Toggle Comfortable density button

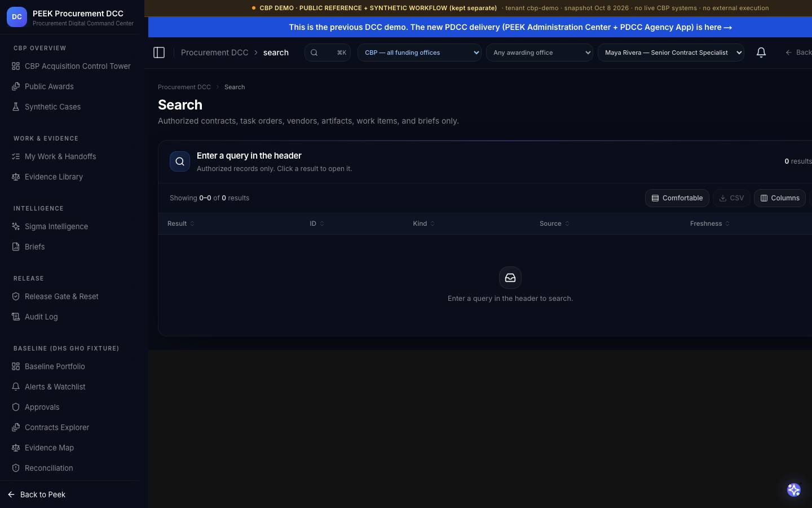pos(677,198)
